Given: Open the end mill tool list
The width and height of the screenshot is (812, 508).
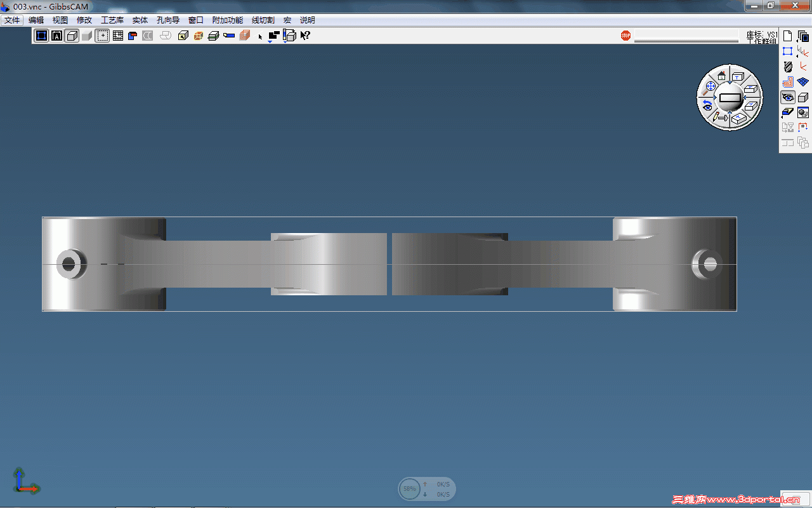Looking at the screenshot, I should coord(788,67).
